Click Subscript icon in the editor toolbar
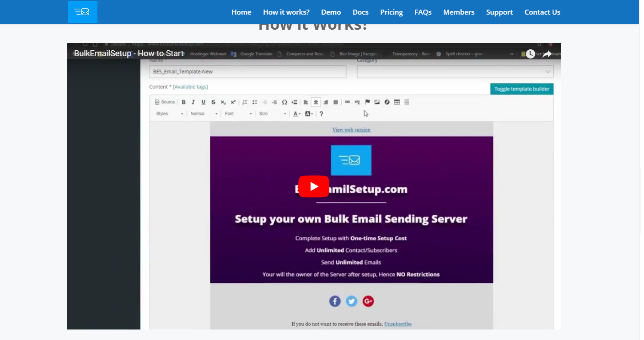644x340 pixels. [x=223, y=102]
